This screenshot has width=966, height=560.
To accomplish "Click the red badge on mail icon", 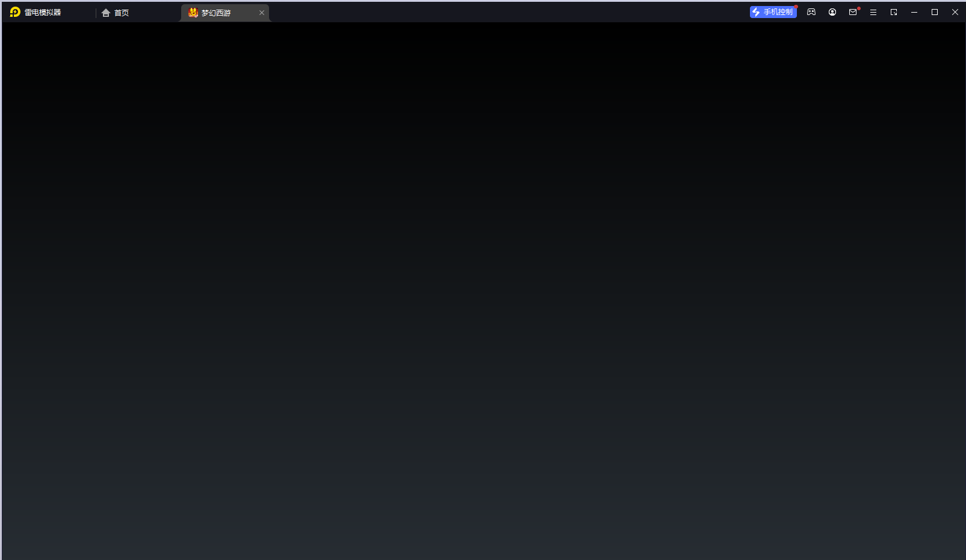I will point(859,8).
